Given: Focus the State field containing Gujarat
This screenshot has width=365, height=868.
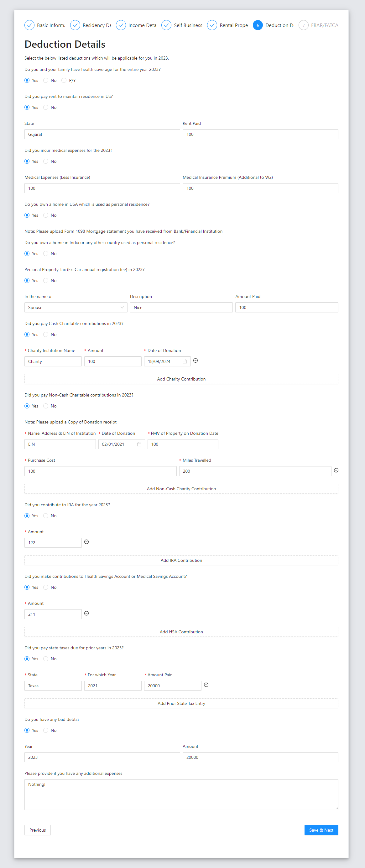Looking at the screenshot, I should (x=102, y=134).
